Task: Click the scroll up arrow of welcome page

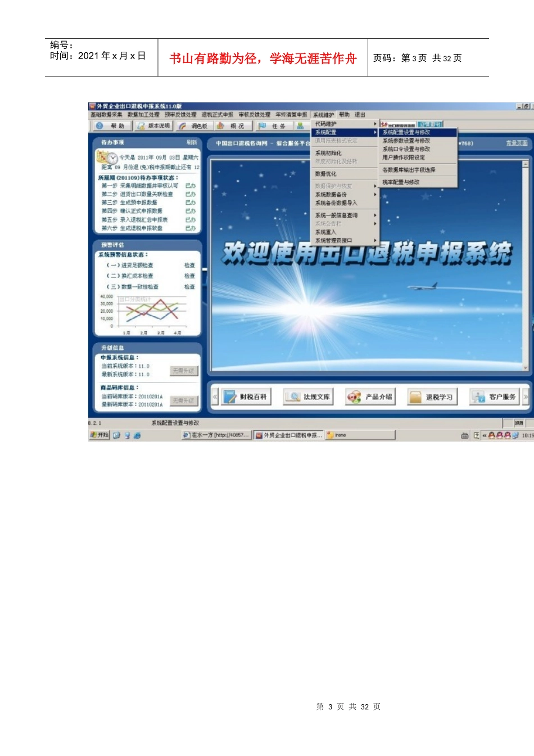Action: pos(526,164)
